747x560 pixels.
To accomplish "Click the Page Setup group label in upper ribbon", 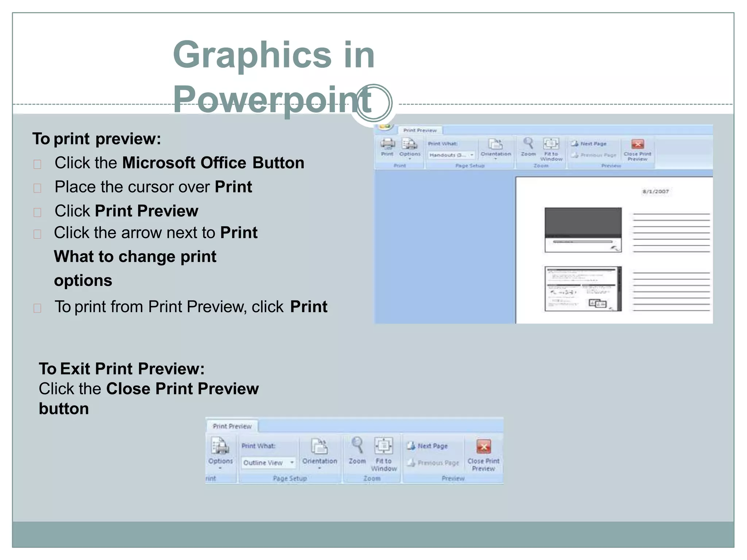I will tap(470, 166).
